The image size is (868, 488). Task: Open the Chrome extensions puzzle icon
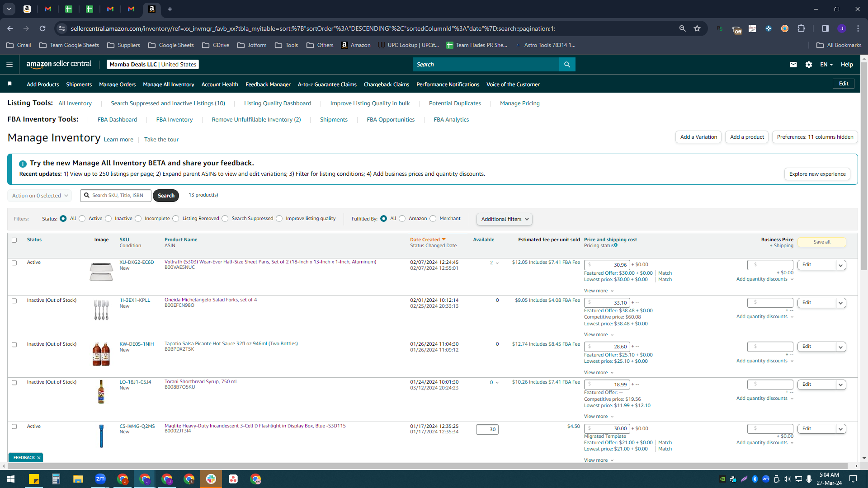pos(801,28)
